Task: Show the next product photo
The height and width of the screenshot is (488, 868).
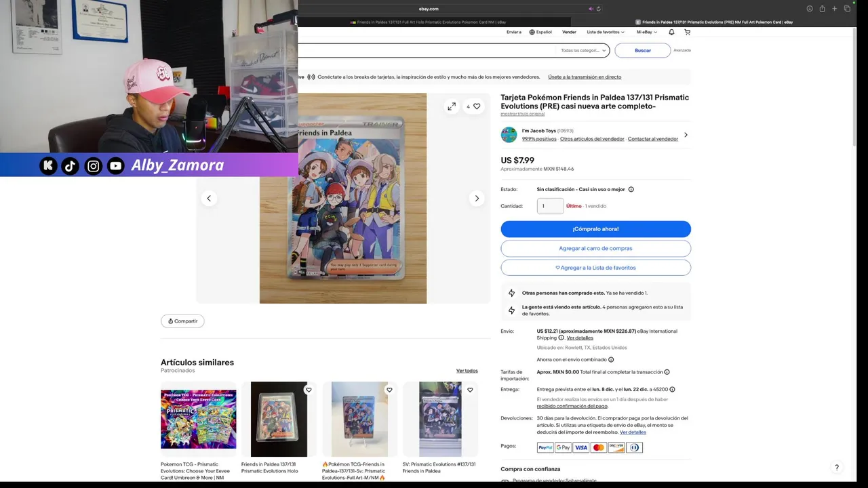Action: pos(477,198)
